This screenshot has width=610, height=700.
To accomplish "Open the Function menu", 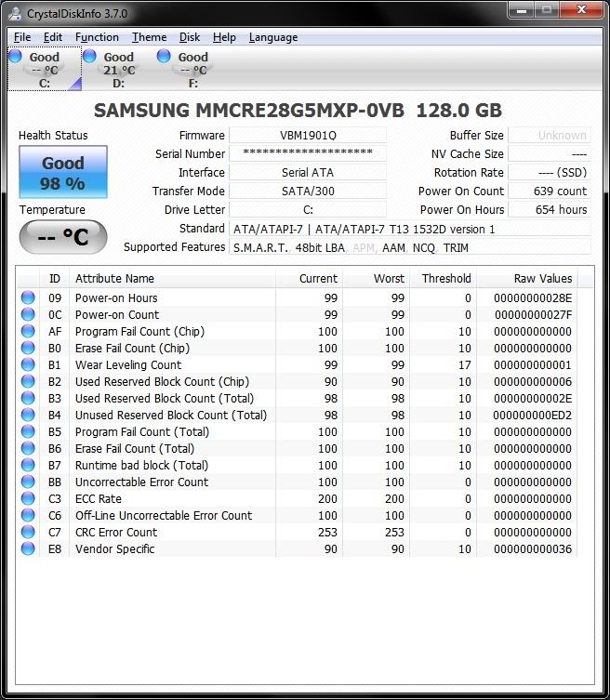I will (97, 37).
